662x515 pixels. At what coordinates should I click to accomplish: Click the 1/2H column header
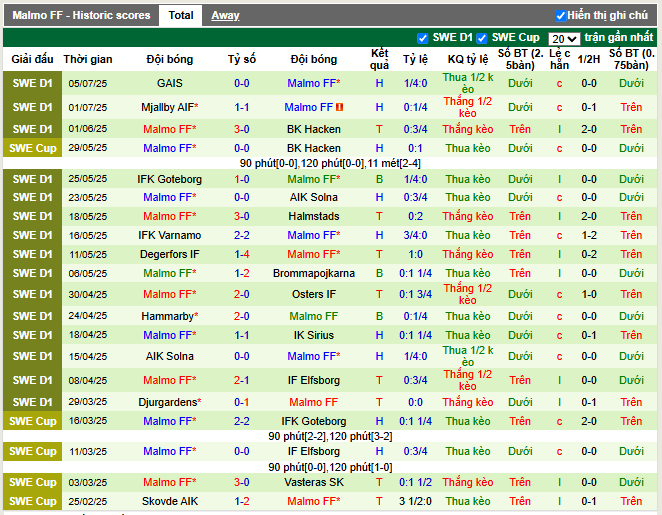[589, 59]
